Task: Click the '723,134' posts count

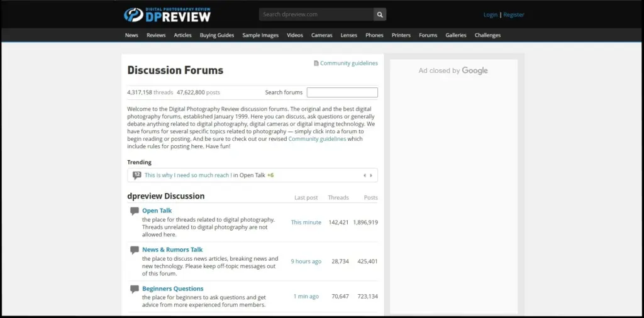Action: (x=367, y=296)
